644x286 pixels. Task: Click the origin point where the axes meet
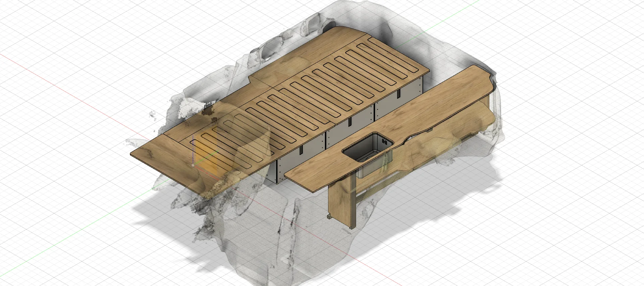193,165
